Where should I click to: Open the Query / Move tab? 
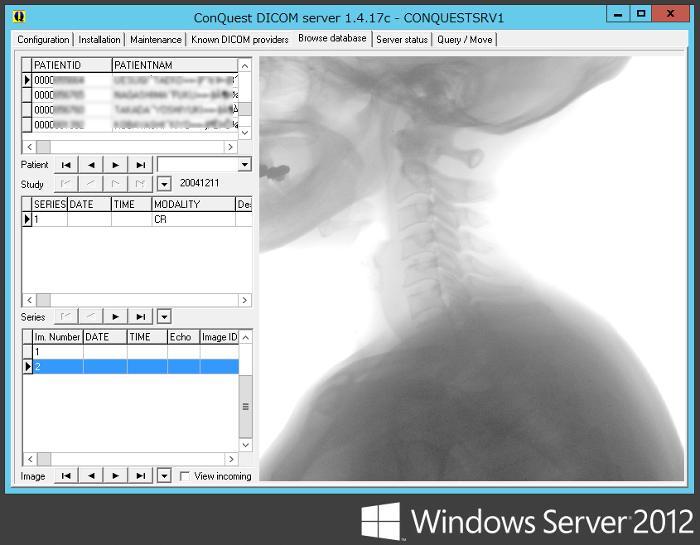coord(464,40)
